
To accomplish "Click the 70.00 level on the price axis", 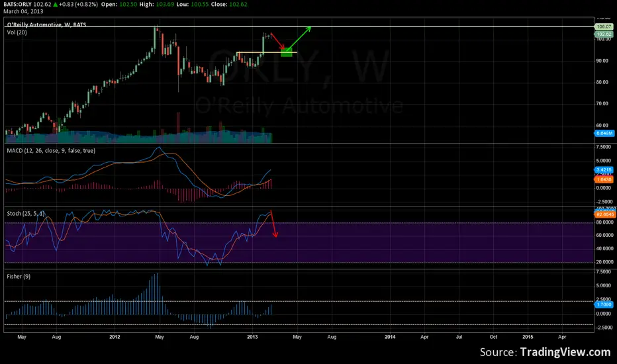I will pos(602,104).
